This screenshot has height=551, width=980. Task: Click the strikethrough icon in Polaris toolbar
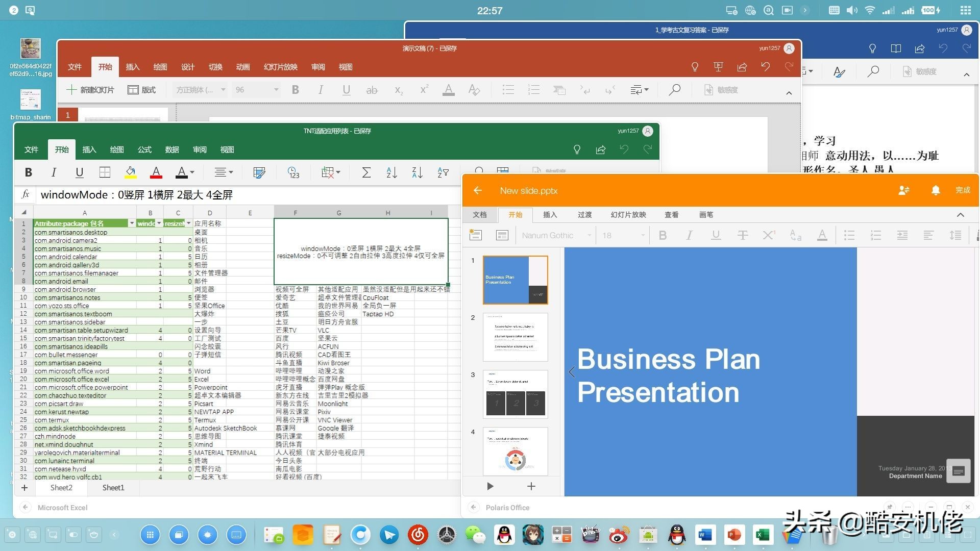tap(742, 235)
